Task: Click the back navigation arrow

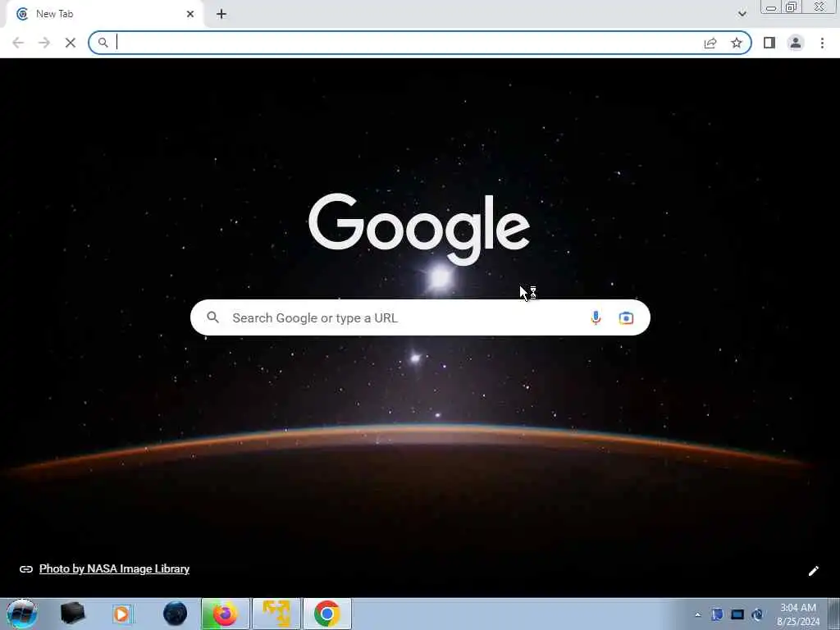Action: [18, 43]
